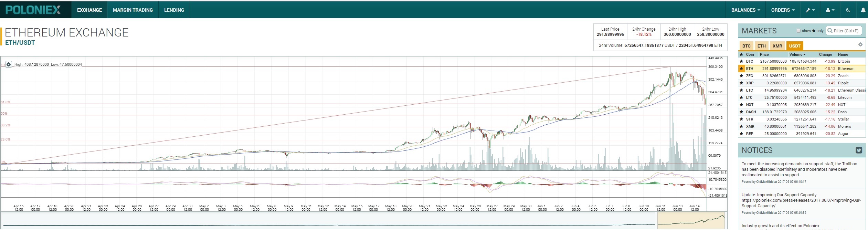The height and width of the screenshot is (230, 868).
Task: Click the 50% Fibonacci level label
Action: click(4, 114)
